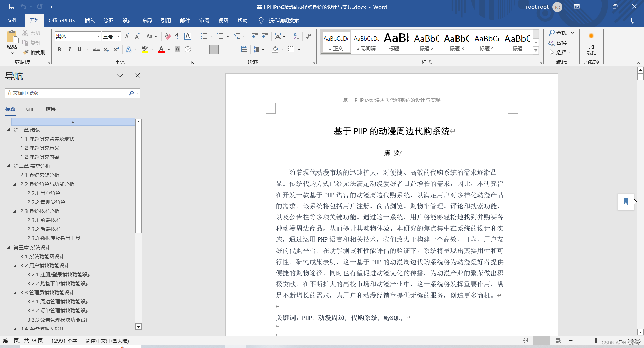Click the zoom slider handle
This screenshot has width=644, height=348.
coord(596,341)
